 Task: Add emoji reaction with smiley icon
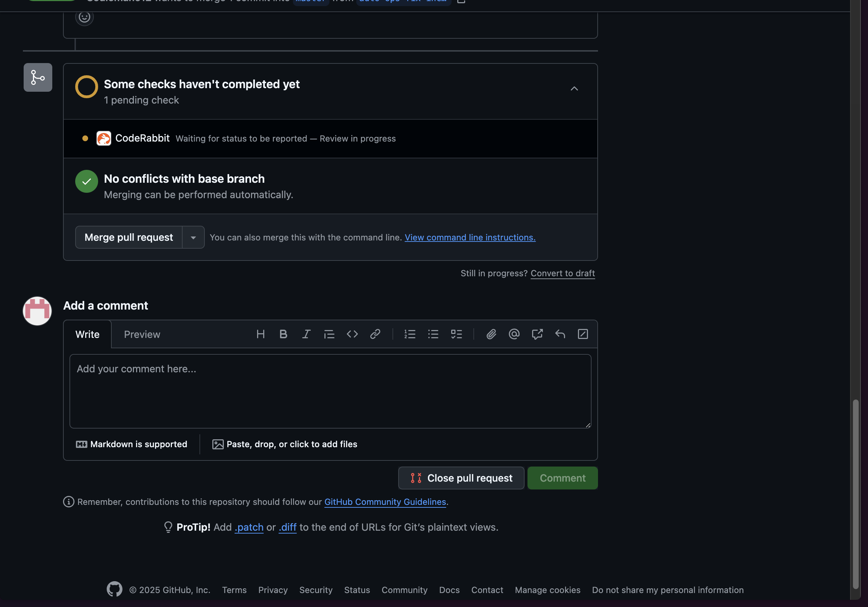[x=84, y=17]
